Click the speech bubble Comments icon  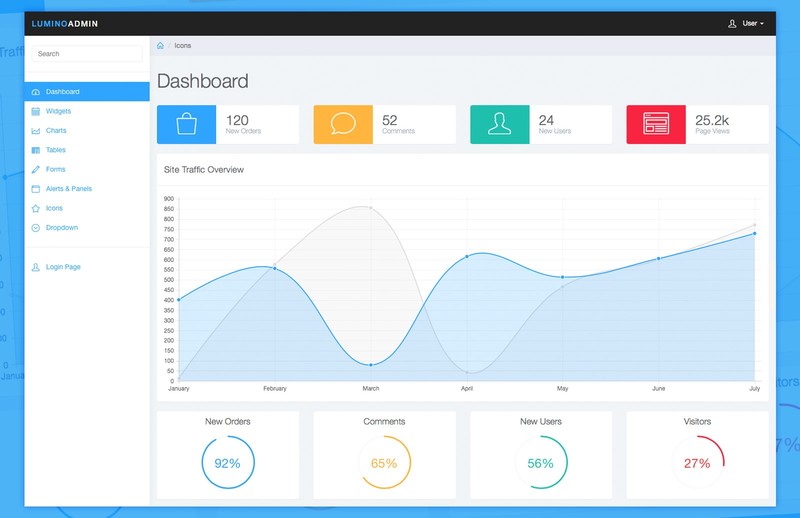pyautogui.click(x=343, y=124)
